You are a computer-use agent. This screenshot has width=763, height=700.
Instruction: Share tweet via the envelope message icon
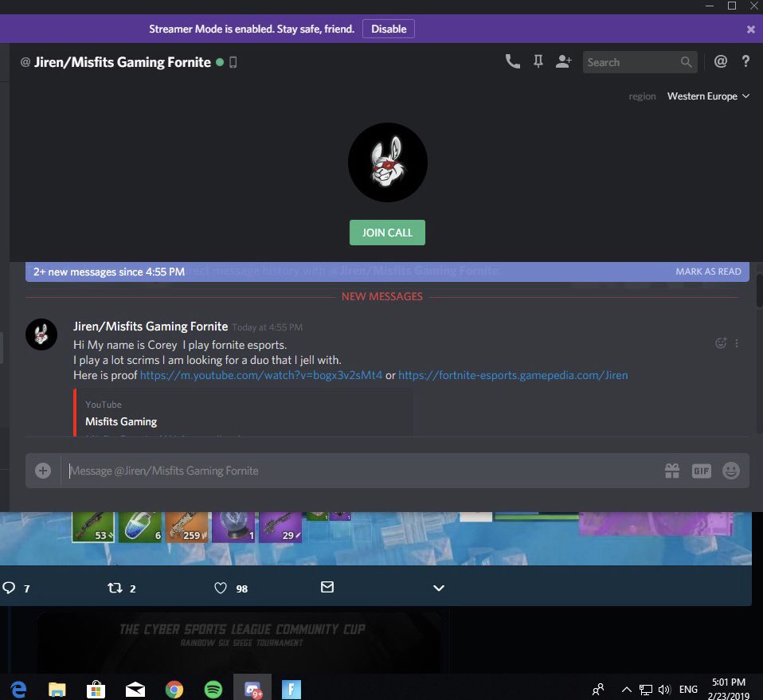tap(327, 587)
